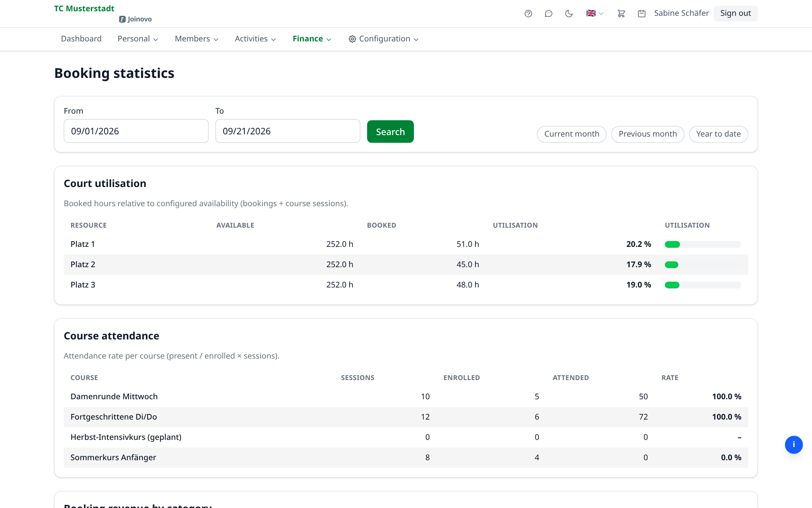The image size is (812, 508).
Task: Open the shopping cart icon
Action: 621,14
